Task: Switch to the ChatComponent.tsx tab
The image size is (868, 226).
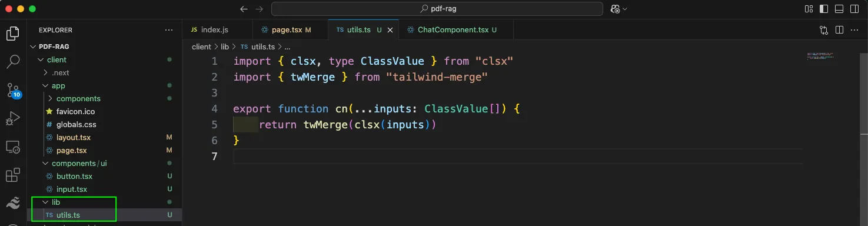Action: pyautogui.click(x=455, y=30)
